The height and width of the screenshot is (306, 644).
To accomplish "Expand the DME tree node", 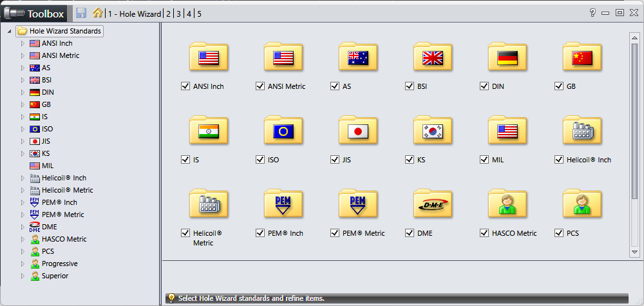I will click(x=23, y=227).
